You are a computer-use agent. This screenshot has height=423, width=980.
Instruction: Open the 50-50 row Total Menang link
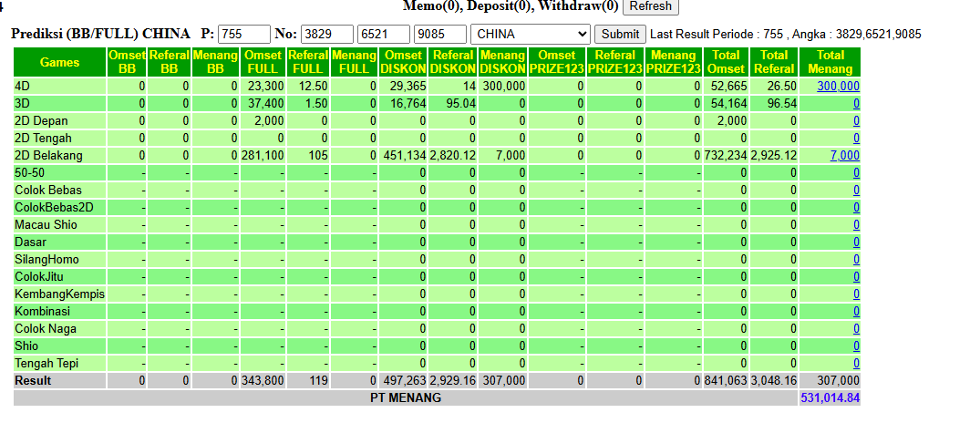pyautogui.click(x=856, y=173)
